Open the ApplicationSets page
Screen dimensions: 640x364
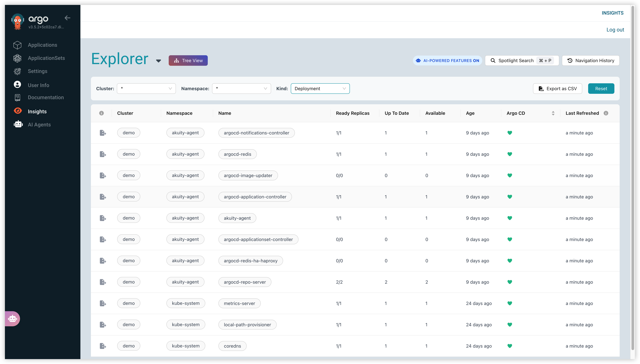[x=46, y=58]
